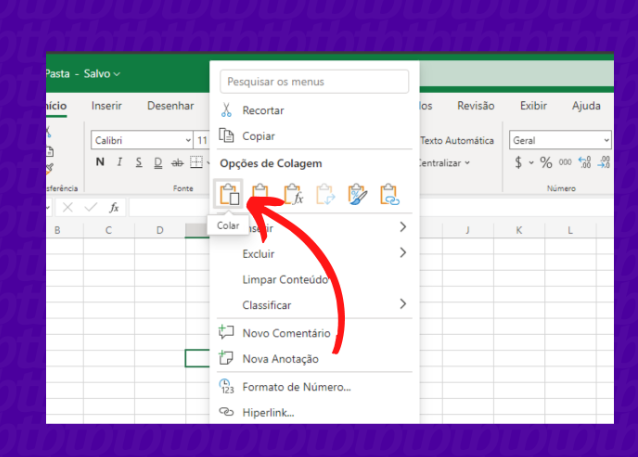Select Novo Comentário from context menu
The height and width of the screenshot is (457, 638).
[x=285, y=333]
